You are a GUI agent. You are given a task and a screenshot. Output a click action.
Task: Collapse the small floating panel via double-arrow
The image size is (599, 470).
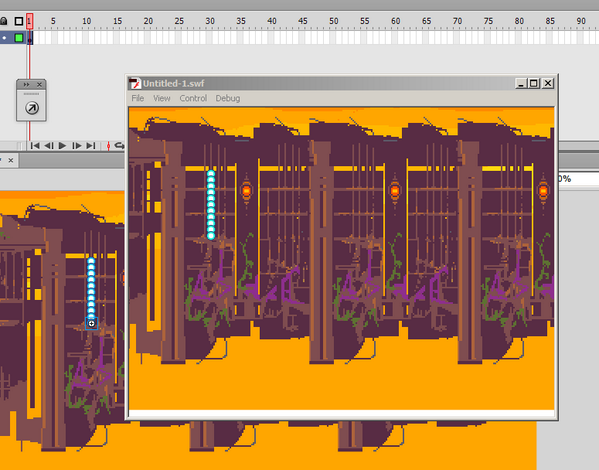coord(26,84)
